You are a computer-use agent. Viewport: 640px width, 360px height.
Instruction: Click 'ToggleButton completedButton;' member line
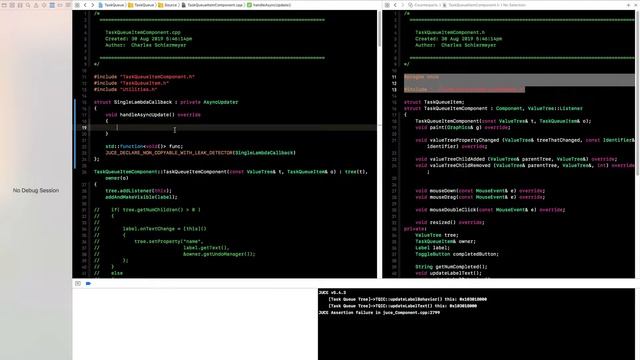[457, 254]
